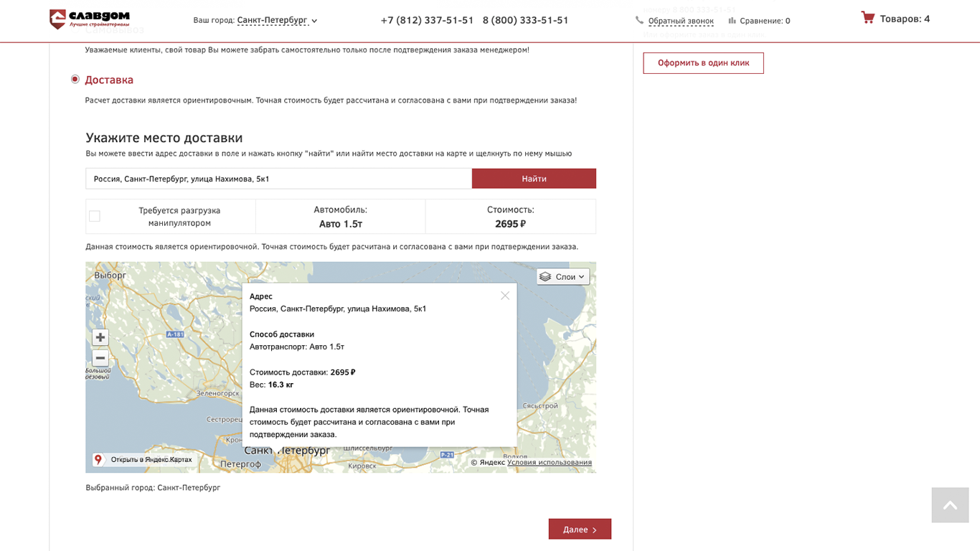Click the Найти search button
The image size is (980, 551).
534,179
